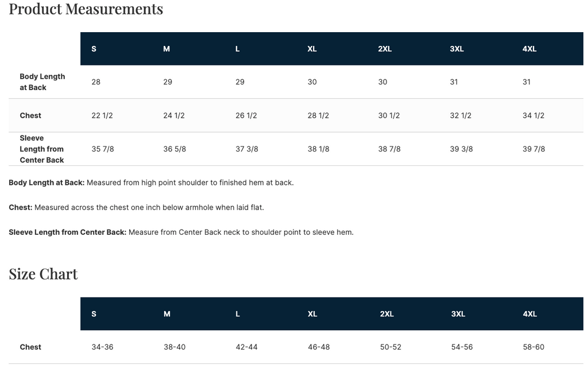Select the 4XL column header in Size Chart table
588x368 pixels.
(529, 314)
